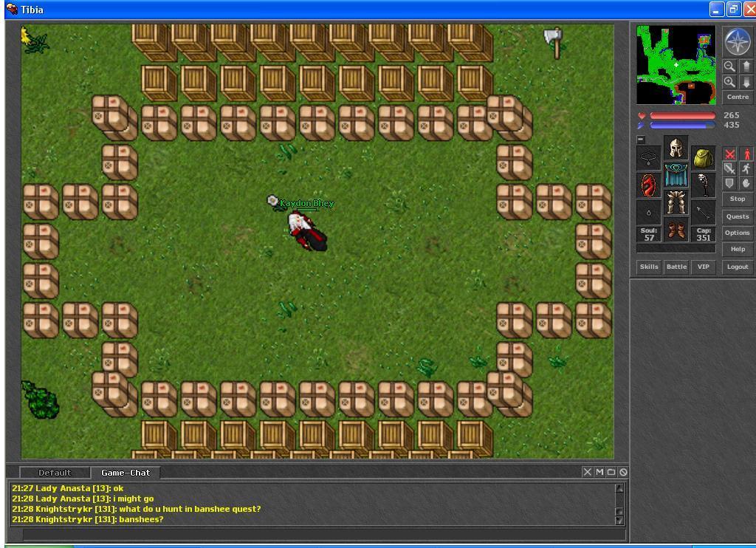The image size is (756, 548).
Task: Click the minimap view
Action: click(676, 65)
